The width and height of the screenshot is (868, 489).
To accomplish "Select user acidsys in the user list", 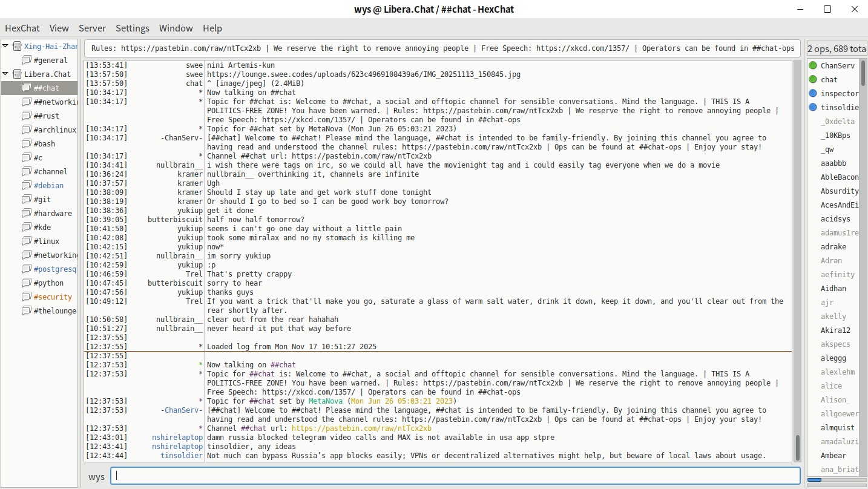I will click(x=835, y=218).
